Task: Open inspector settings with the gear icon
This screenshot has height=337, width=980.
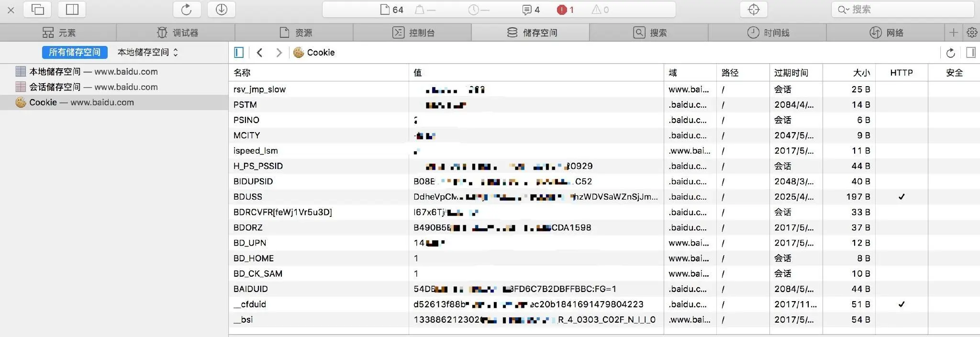Action: 972,33
